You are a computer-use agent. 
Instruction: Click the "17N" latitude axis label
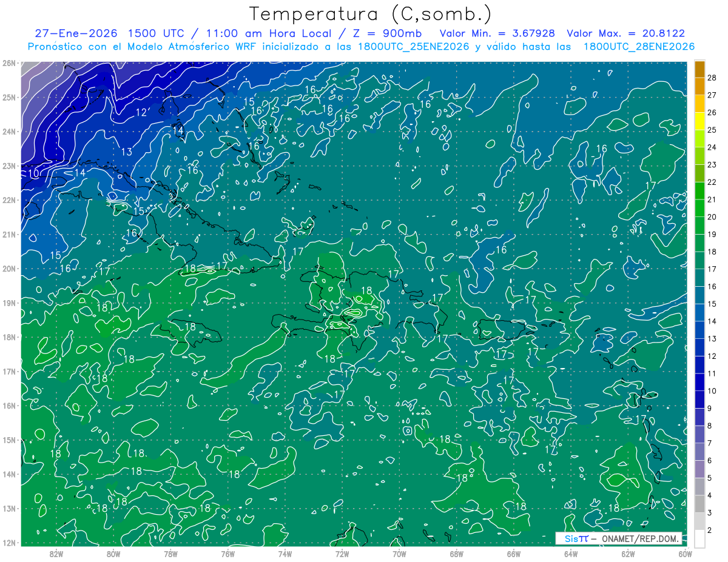[8, 371]
